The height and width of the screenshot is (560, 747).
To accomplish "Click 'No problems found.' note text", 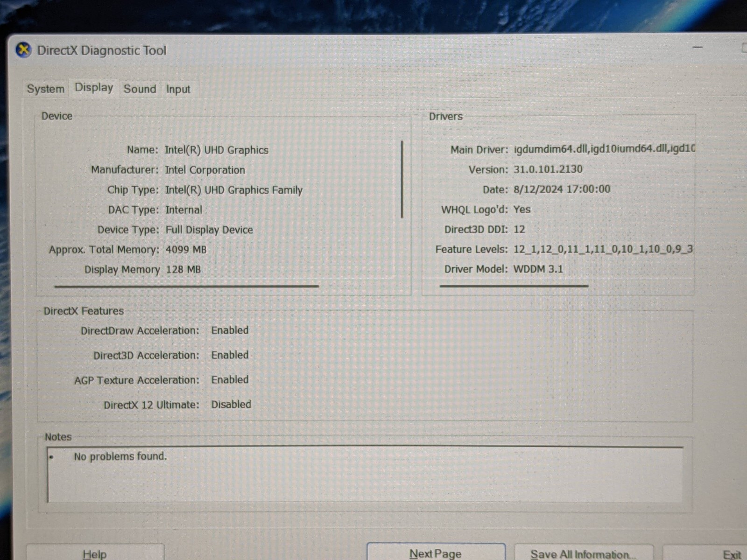I will [120, 456].
